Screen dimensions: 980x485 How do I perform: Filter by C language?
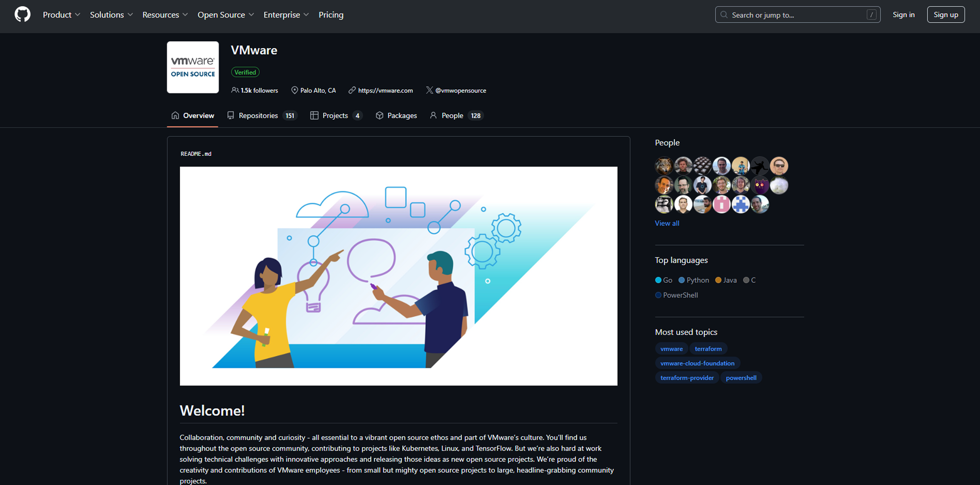tap(750, 280)
